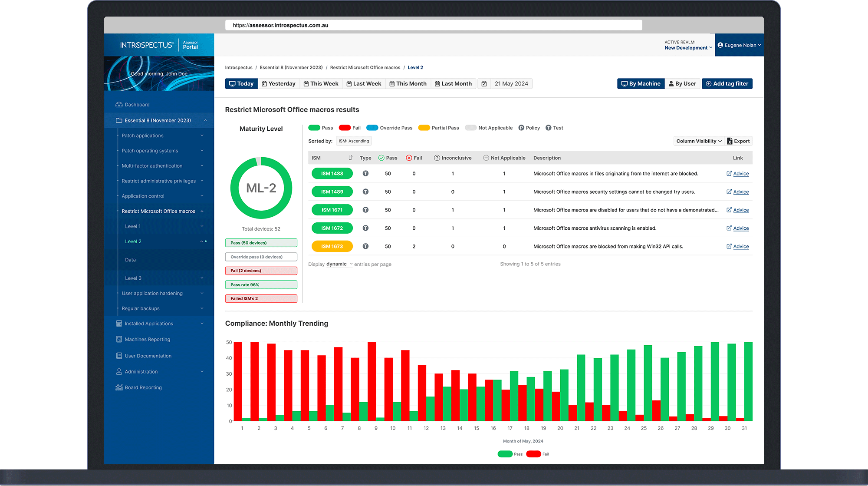
Task: Click the Test type icon for ISM 1488
Action: point(365,174)
